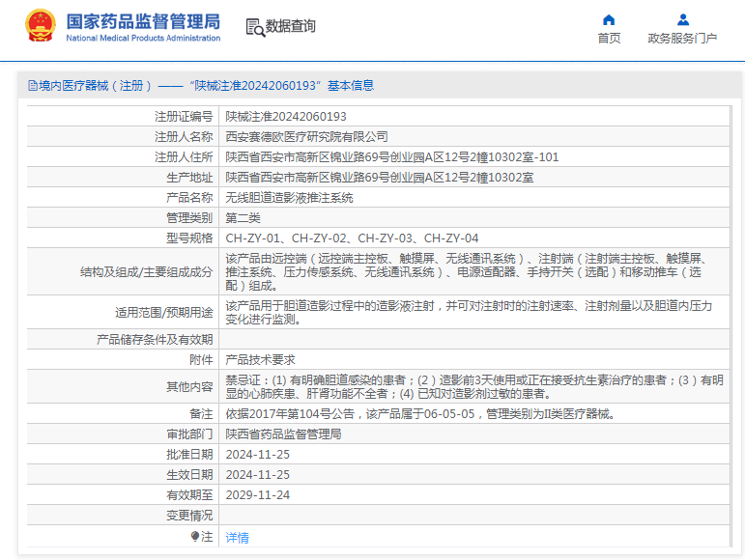Click the 附件 label
Screen dimensions: 745x560
coord(201,360)
